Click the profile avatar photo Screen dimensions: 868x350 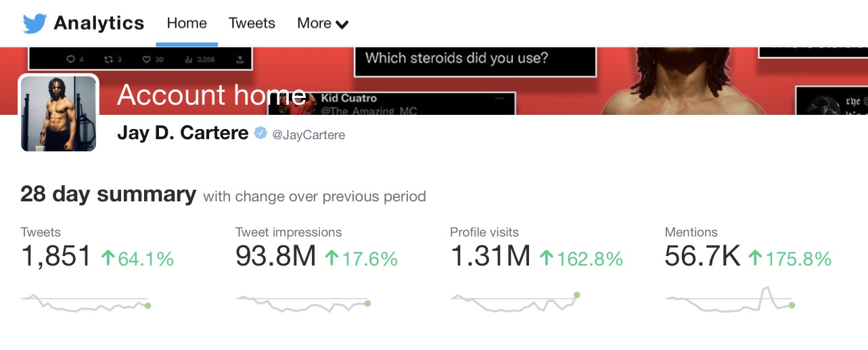point(58,112)
